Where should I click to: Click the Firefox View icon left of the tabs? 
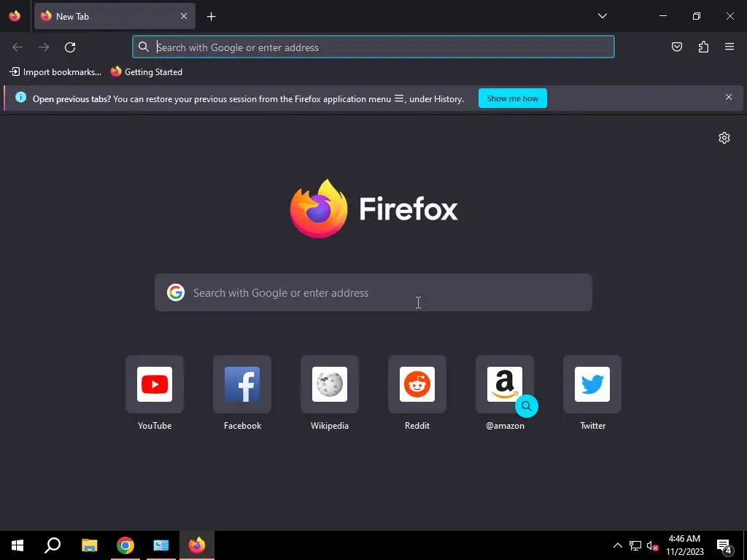click(15, 16)
